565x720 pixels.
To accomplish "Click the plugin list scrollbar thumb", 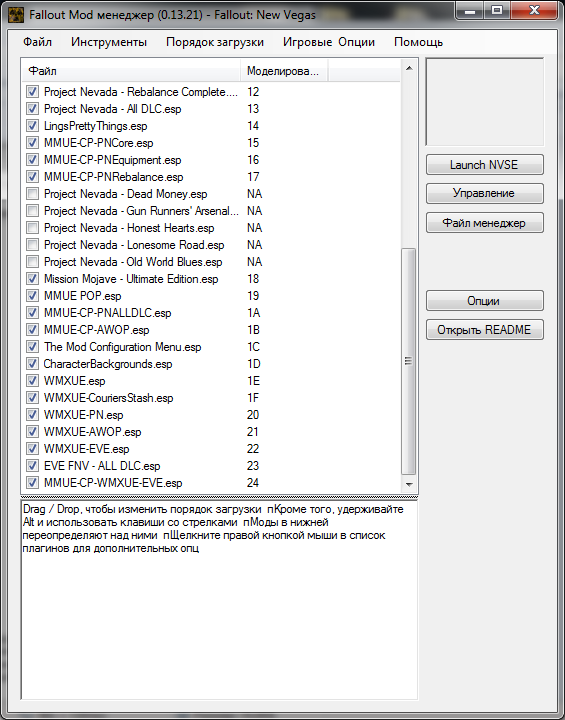I will (x=409, y=361).
